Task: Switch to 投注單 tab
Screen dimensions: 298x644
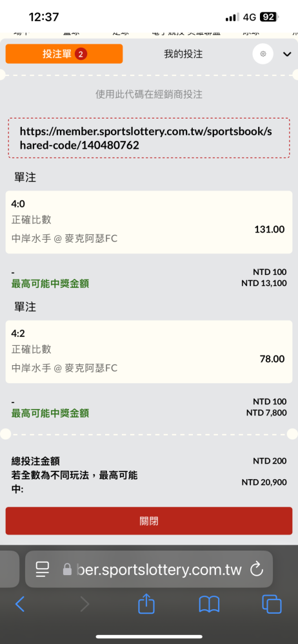Action: (65, 54)
